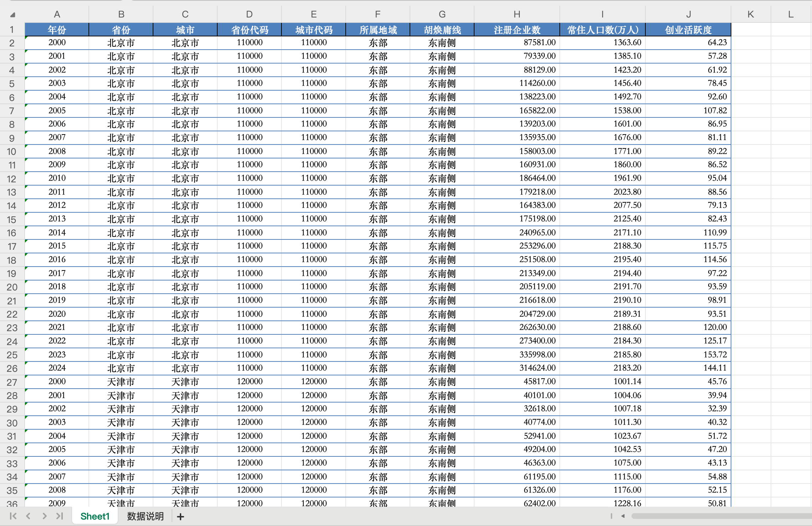
Task: Jump to first sheet with navigation arrow
Action: pos(13,516)
